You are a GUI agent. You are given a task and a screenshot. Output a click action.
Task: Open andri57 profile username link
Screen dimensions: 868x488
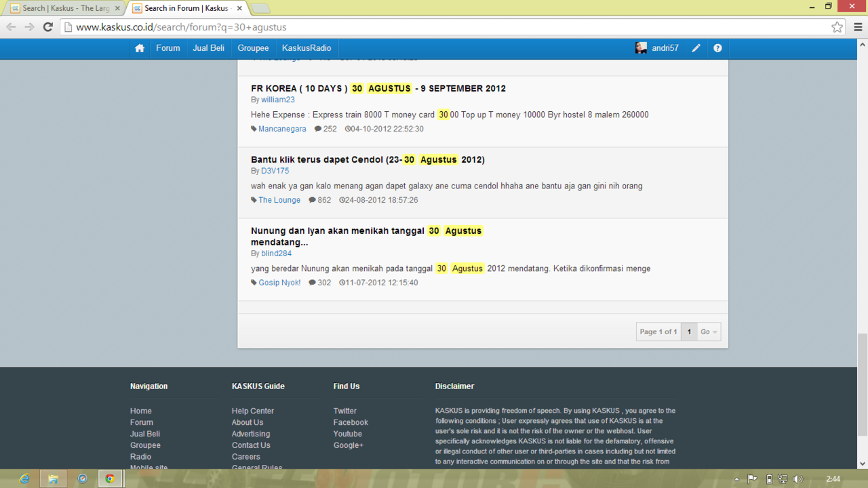665,48
